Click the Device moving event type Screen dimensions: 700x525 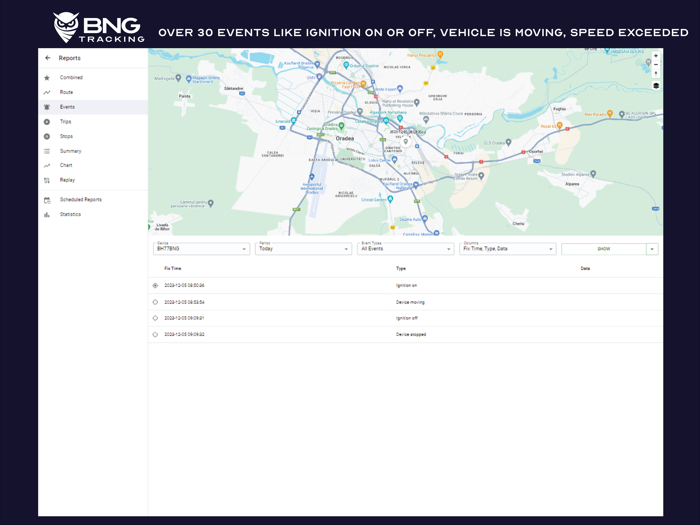(x=410, y=302)
